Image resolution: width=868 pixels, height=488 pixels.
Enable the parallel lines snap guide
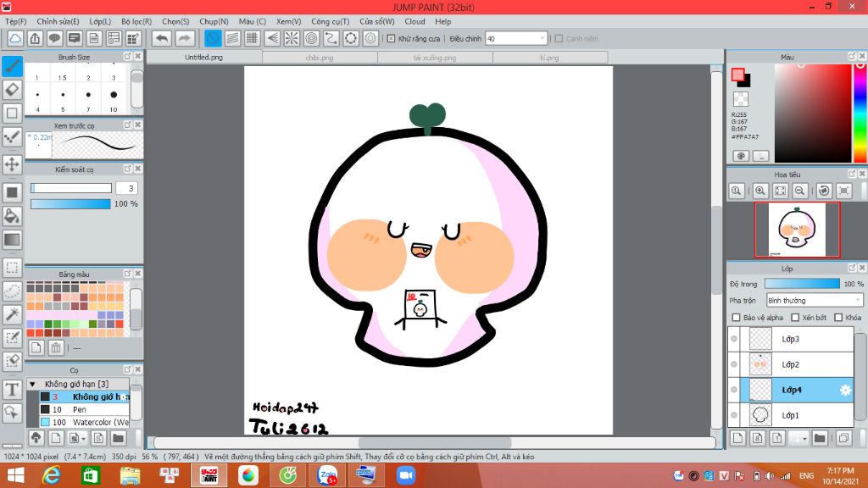pos(232,38)
